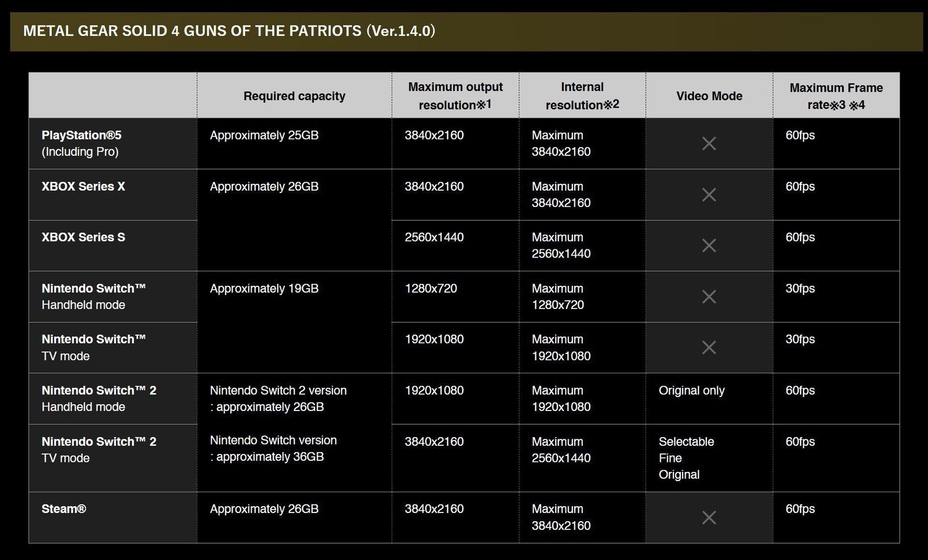Click Nintendo Switch 2 TV mode label
928x560 pixels.
pos(99,449)
